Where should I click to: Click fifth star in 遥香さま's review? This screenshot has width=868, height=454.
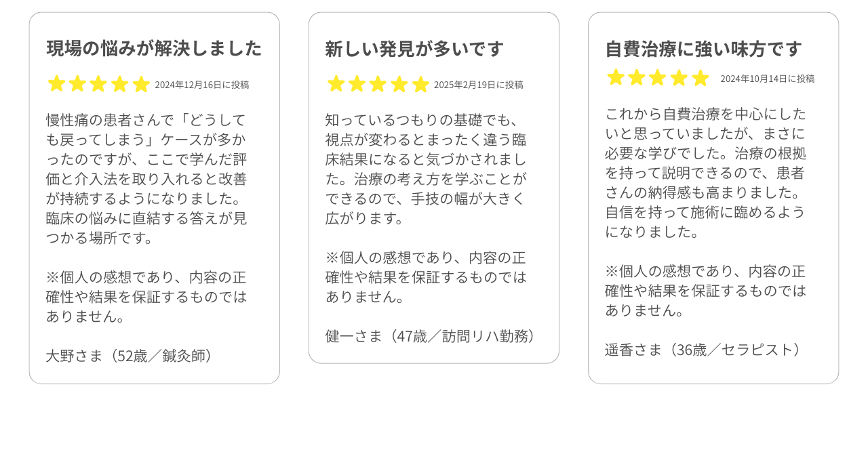tap(700, 78)
